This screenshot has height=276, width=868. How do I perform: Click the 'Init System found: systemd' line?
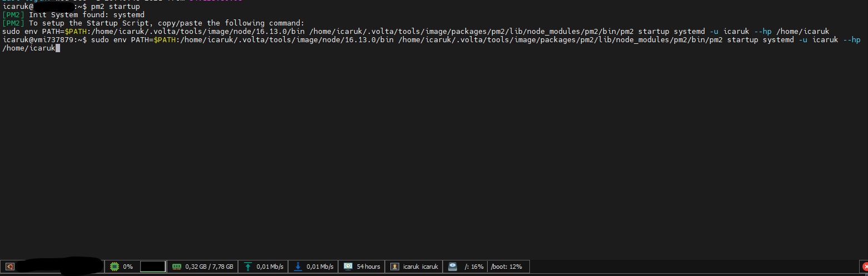pyautogui.click(x=73, y=14)
